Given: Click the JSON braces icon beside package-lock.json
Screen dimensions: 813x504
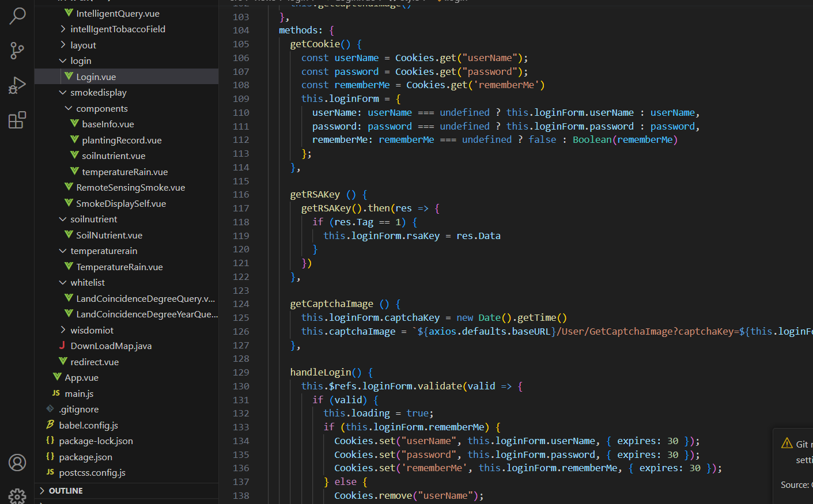Looking at the screenshot, I should click(50, 440).
